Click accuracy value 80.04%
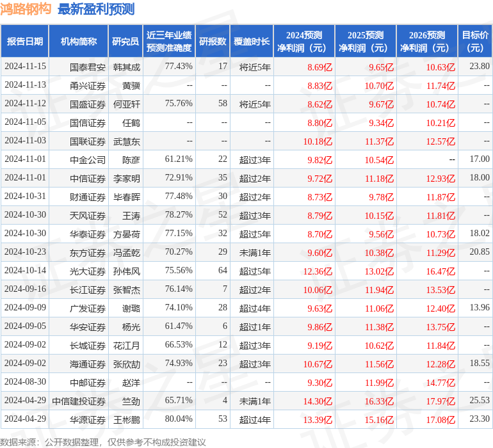Image resolution: width=493 pixels, height=448 pixels. 179,419
